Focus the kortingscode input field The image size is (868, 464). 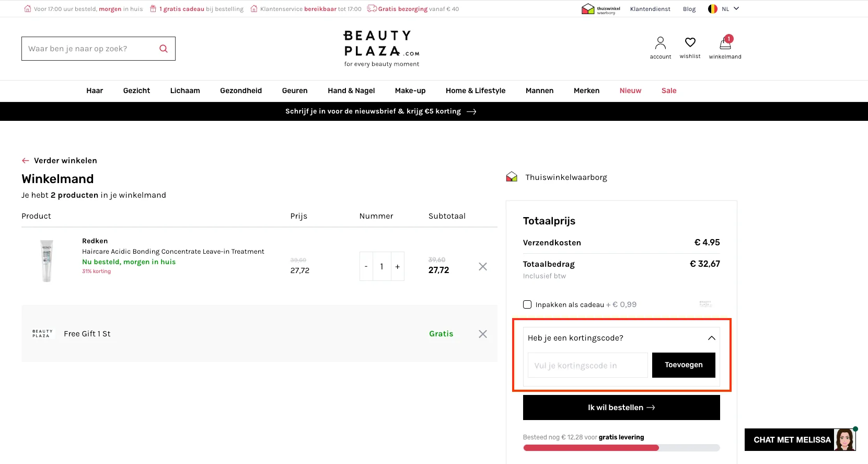click(x=588, y=365)
